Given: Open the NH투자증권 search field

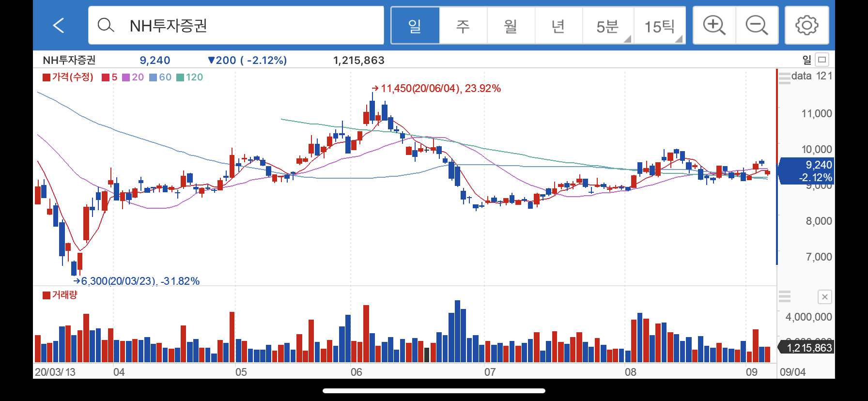Looking at the screenshot, I should (x=236, y=25).
